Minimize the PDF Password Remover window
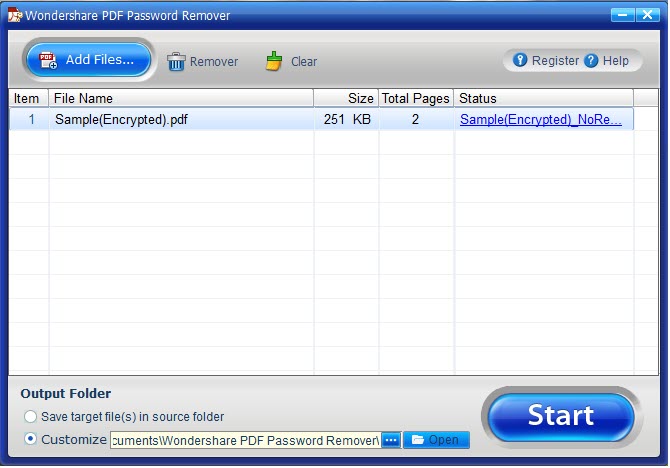This screenshot has height=468, width=670. (623, 15)
